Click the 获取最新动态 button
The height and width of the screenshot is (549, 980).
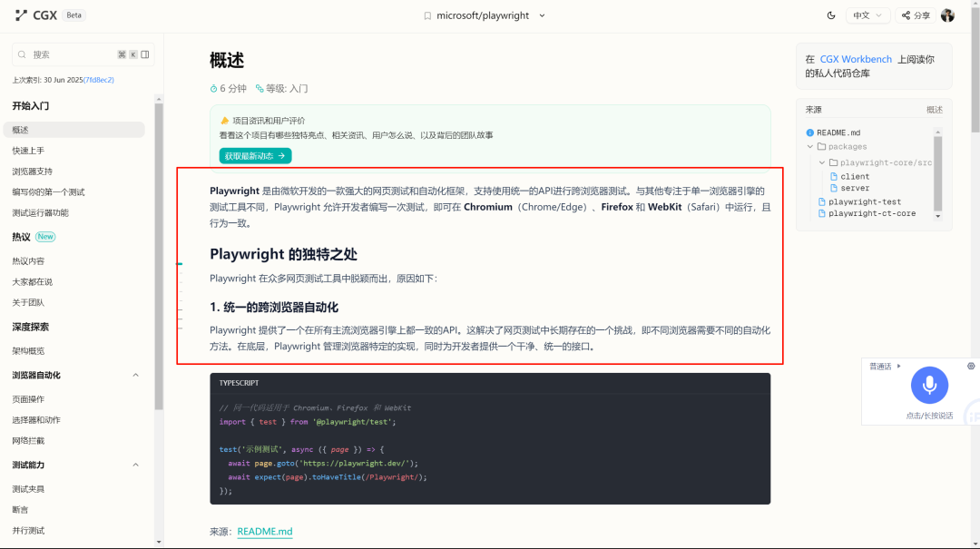pos(255,156)
